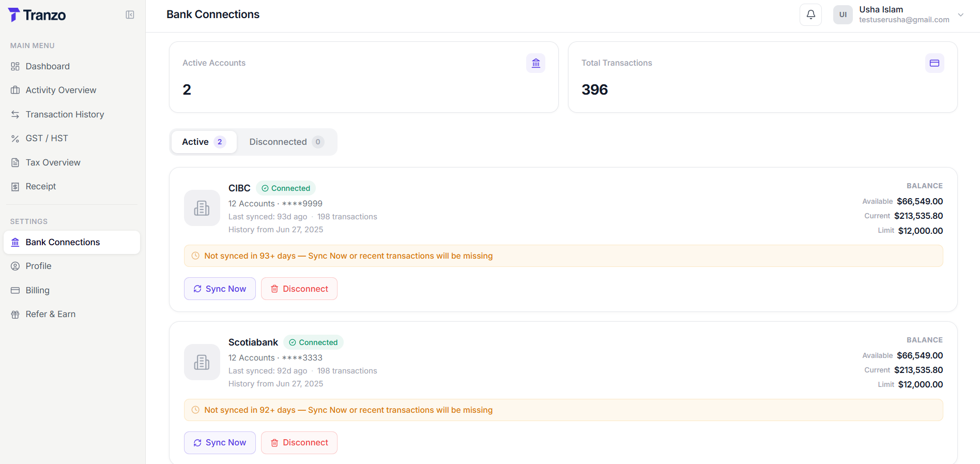The image size is (980, 464).
Task: Disconnect the Scotiabank account
Action: 299,443
